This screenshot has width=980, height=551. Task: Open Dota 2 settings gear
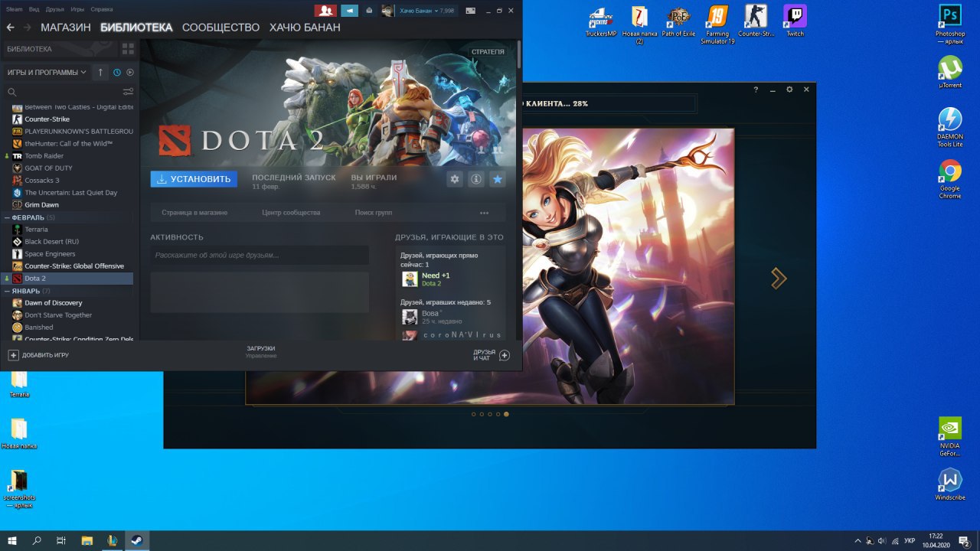coord(455,179)
